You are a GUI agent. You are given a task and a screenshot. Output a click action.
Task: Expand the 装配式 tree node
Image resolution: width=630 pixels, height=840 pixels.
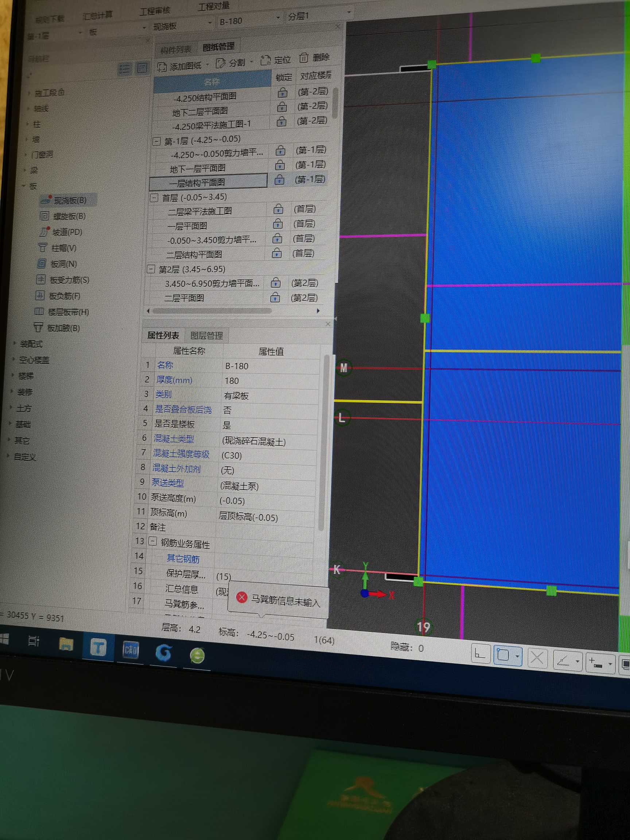pos(15,343)
